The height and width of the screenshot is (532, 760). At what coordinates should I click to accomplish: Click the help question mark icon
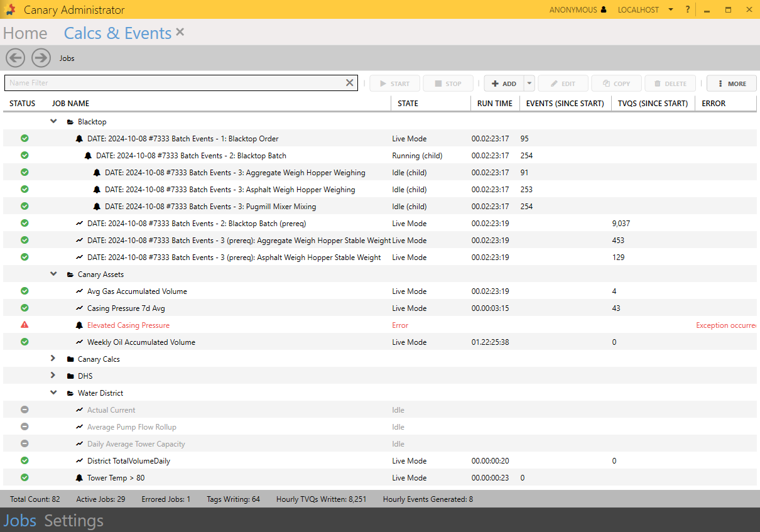tap(688, 9)
